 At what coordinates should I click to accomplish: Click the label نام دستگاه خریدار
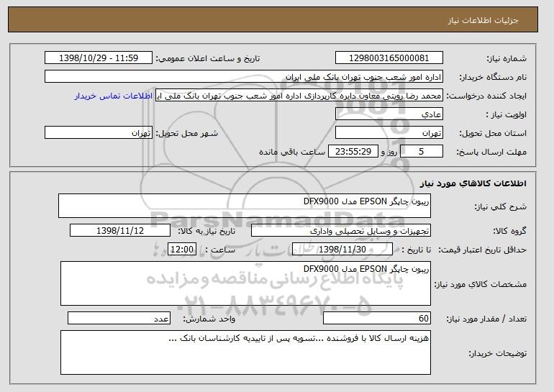click(x=493, y=77)
